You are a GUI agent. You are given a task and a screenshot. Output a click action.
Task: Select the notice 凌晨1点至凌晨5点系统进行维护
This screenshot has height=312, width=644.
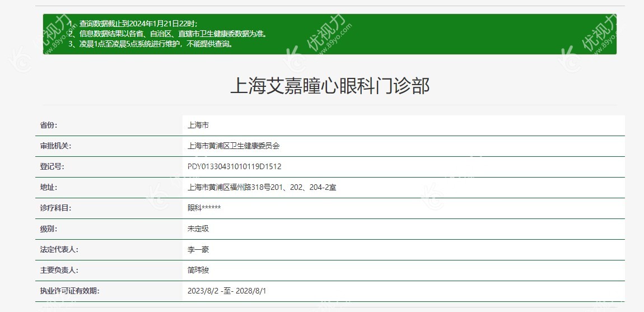[152, 44]
